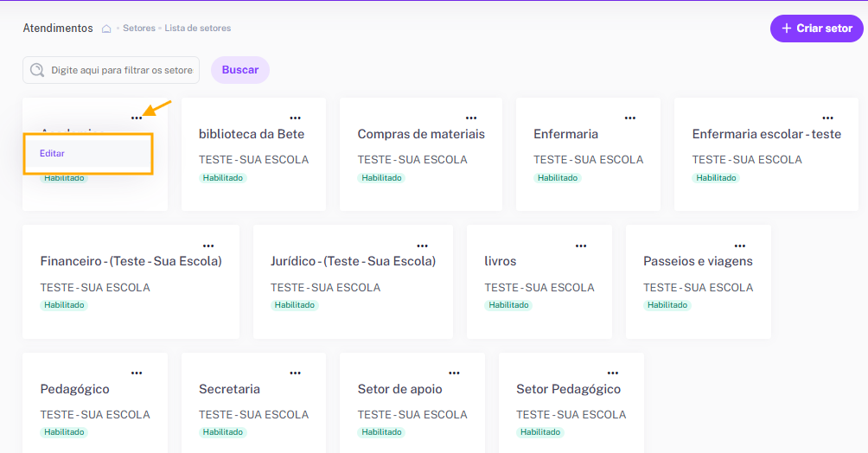
Task: Click the Passeios e viagens title
Action: tap(698, 261)
